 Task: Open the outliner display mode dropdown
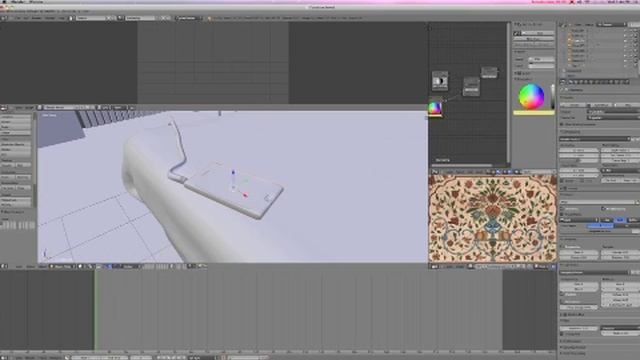[x=611, y=24]
